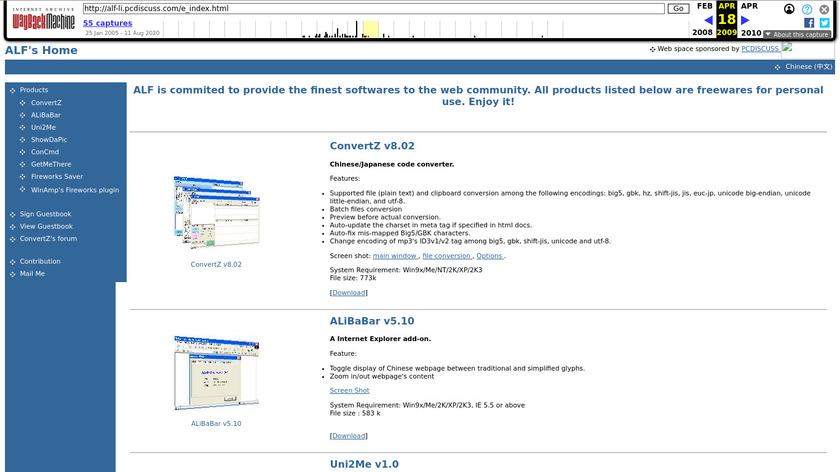Open the user account icon
Screen dimensions: 840x472
coord(789,9)
